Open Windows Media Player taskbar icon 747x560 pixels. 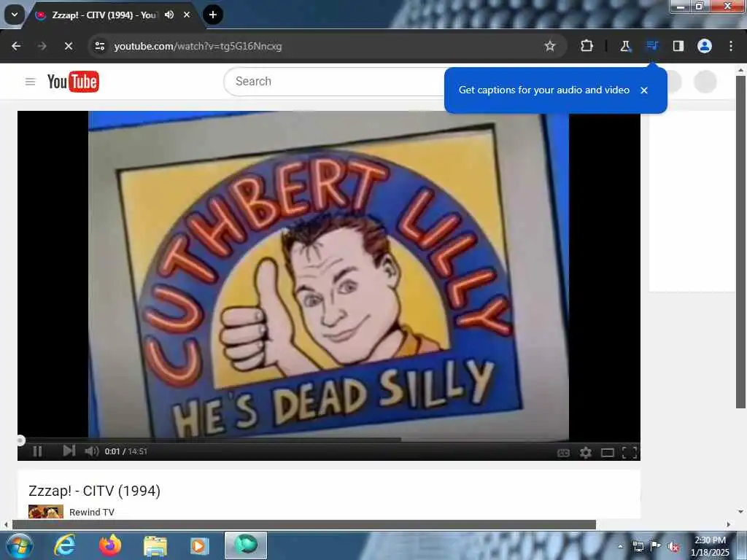(x=200, y=545)
